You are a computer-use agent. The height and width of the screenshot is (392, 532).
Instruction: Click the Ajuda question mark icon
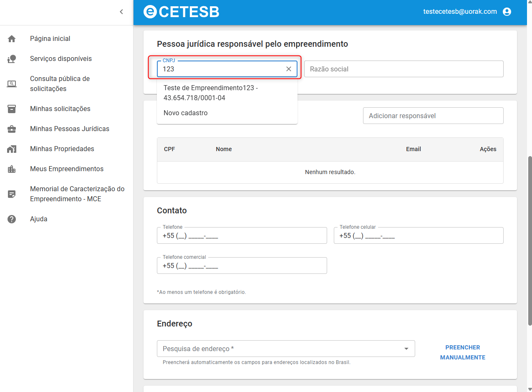point(12,219)
